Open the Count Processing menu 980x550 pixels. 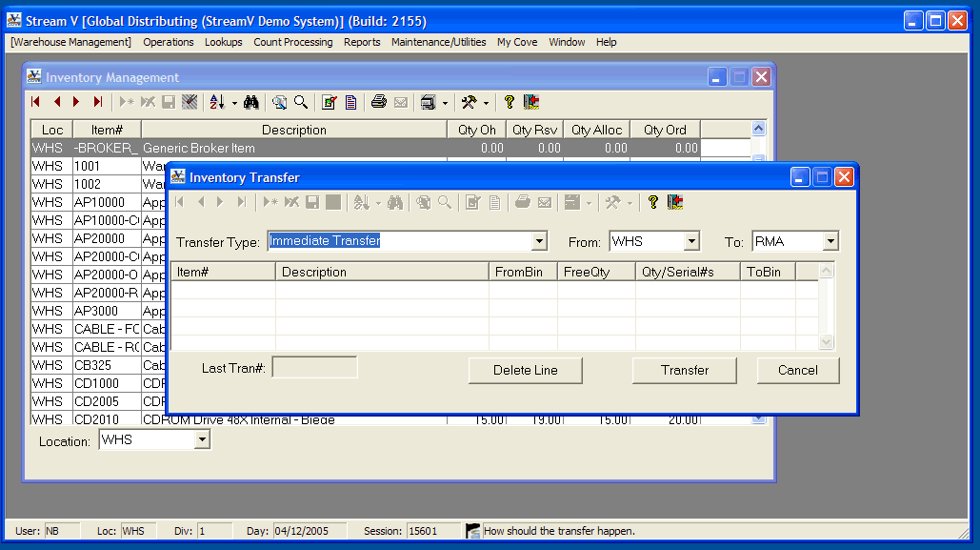click(292, 42)
